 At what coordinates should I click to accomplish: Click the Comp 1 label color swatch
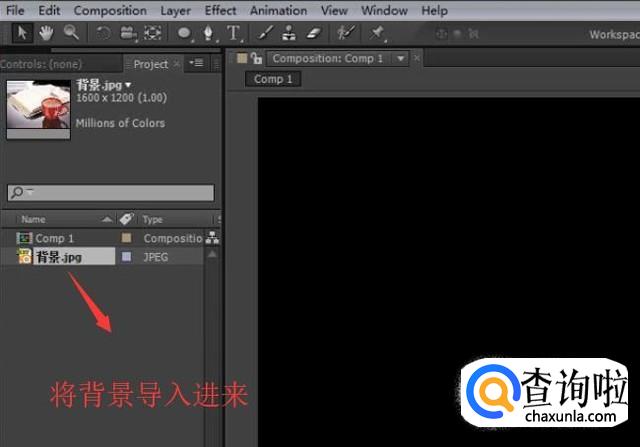tap(126, 239)
